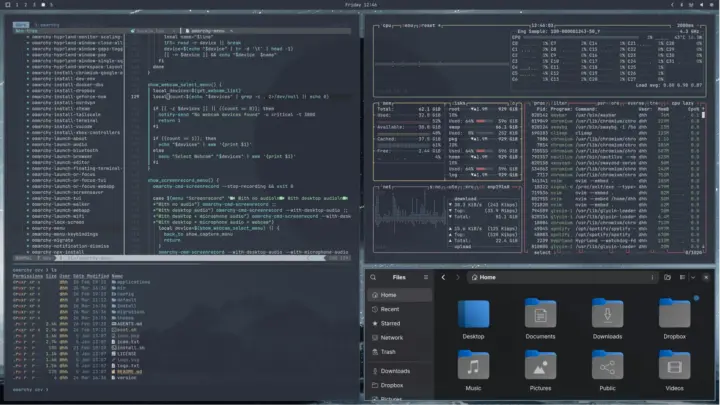Switch to workspace 3 in top bar
Image resolution: width=720 pixels, height=405 pixels.
34,5
